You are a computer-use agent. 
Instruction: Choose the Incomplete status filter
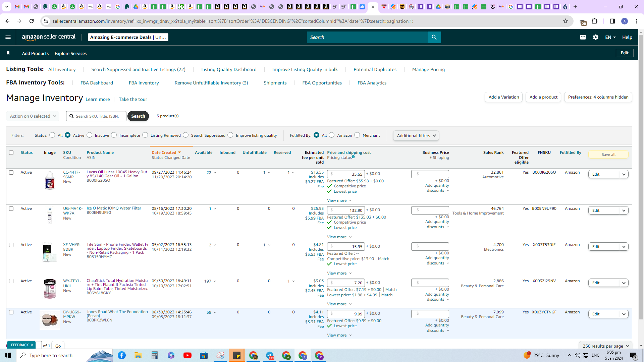click(114, 135)
